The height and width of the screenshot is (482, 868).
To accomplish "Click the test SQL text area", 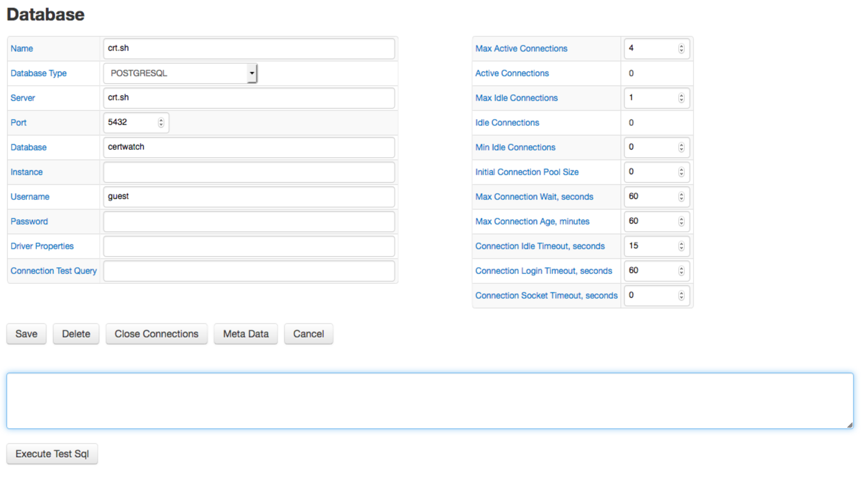I will click(x=430, y=401).
